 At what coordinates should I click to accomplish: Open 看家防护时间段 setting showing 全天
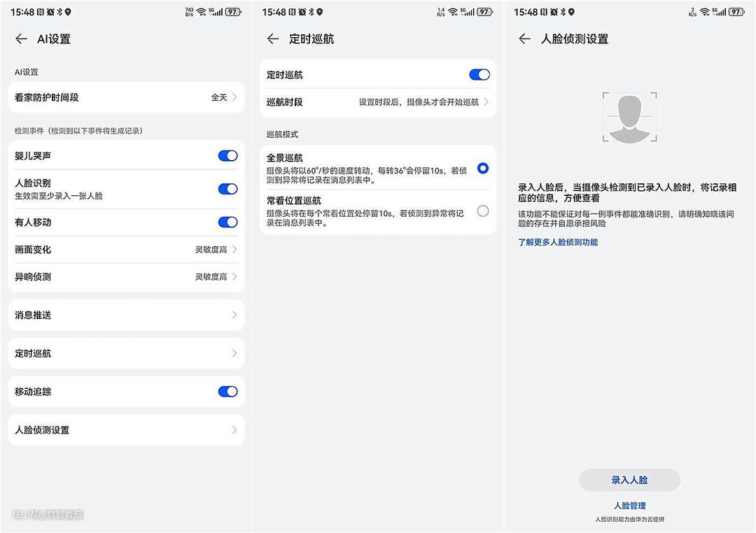(126, 98)
